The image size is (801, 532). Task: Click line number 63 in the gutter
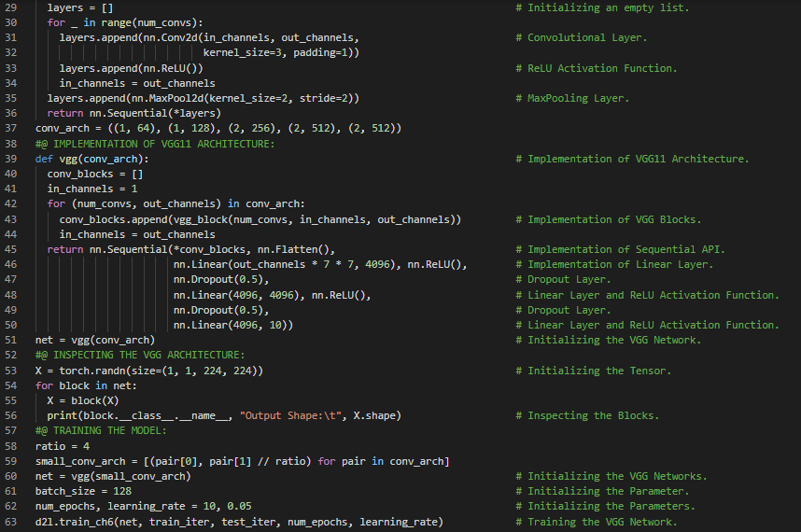tap(10, 522)
